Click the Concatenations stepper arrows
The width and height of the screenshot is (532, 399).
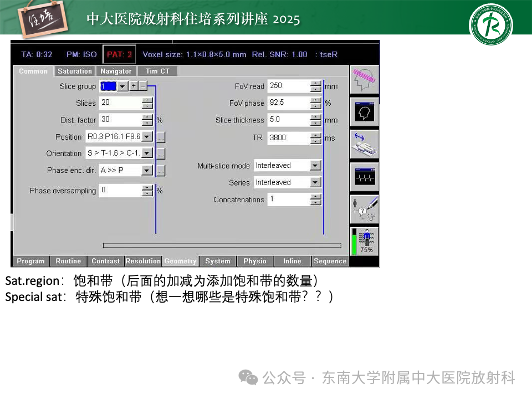[x=315, y=199]
